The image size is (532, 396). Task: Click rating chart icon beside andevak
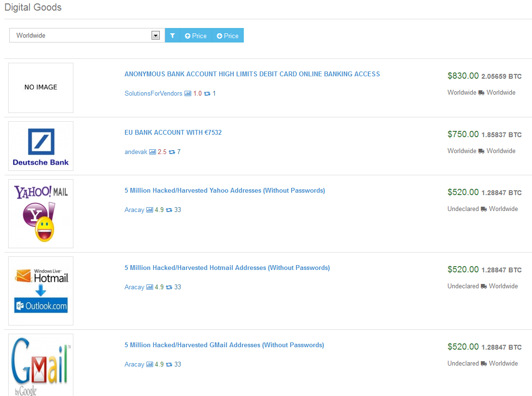tap(153, 152)
